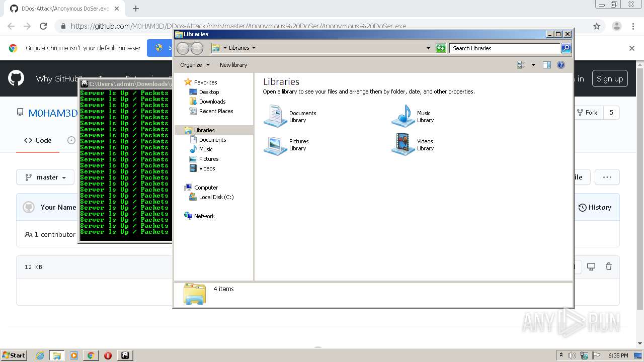Click Explorer Back navigation button

click(183, 48)
